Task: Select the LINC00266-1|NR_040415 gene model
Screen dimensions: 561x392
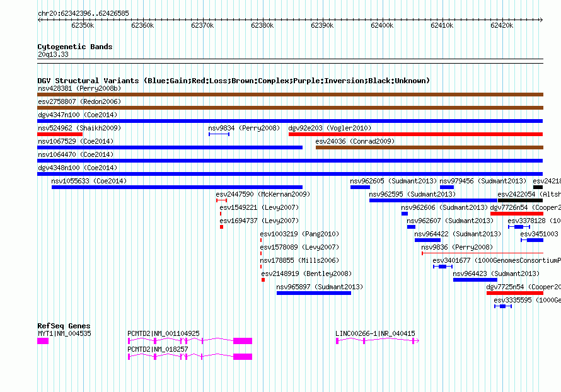Action: pos(378,341)
